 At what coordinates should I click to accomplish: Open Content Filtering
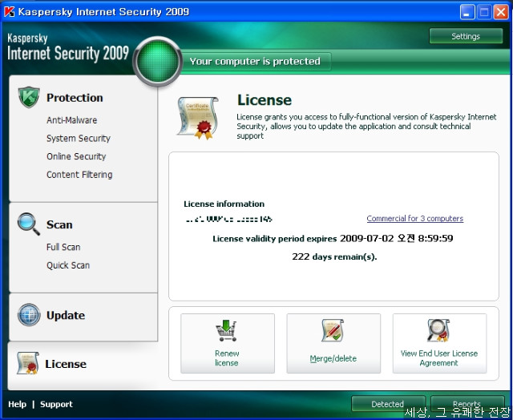coord(79,175)
